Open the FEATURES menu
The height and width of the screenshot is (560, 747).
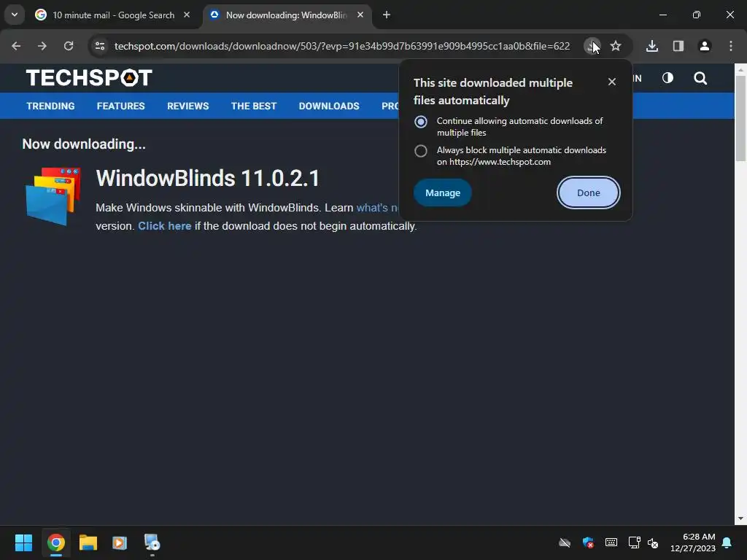(x=120, y=106)
